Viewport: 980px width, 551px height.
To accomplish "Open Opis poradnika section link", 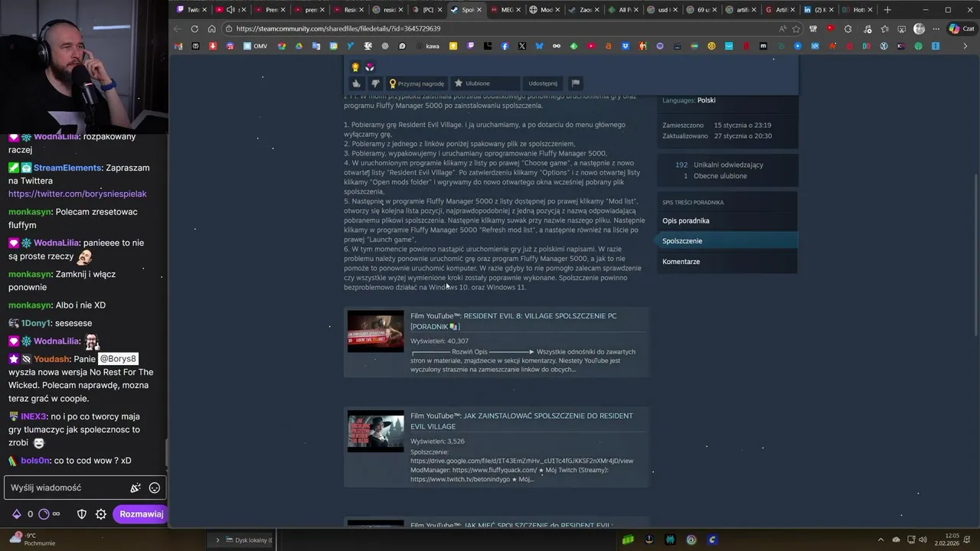I will coord(686,220).
